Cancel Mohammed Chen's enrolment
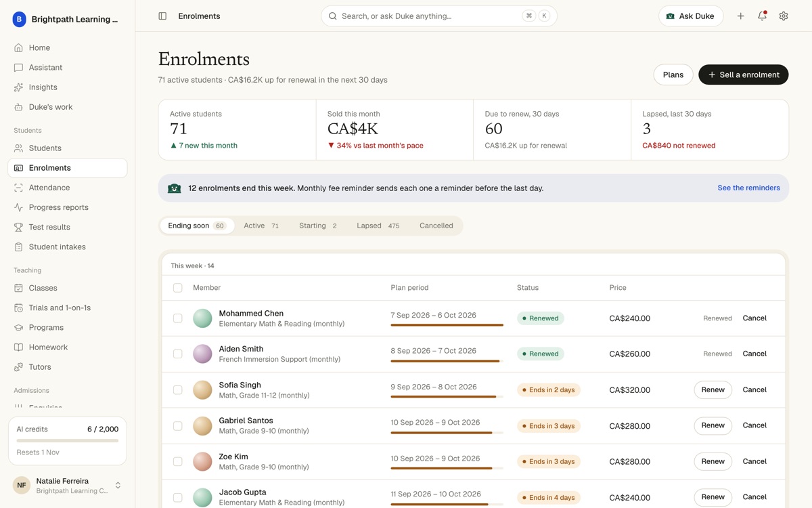Screen dimensions: 812x508 point(754,318)
